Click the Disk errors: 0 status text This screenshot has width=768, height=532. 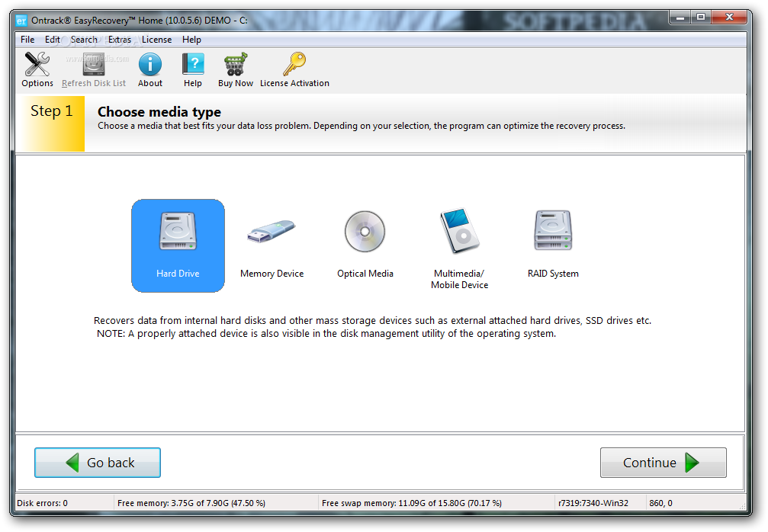tap(43, 503)
